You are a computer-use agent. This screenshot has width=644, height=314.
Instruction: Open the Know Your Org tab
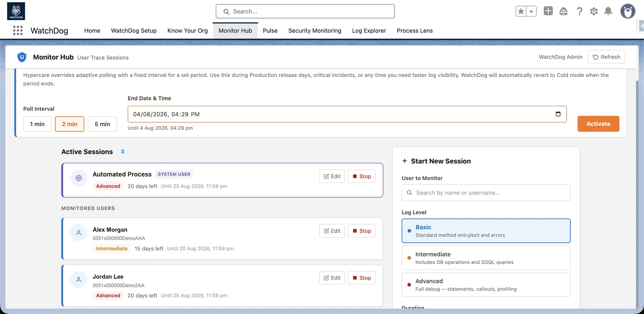tap(188, 31)
